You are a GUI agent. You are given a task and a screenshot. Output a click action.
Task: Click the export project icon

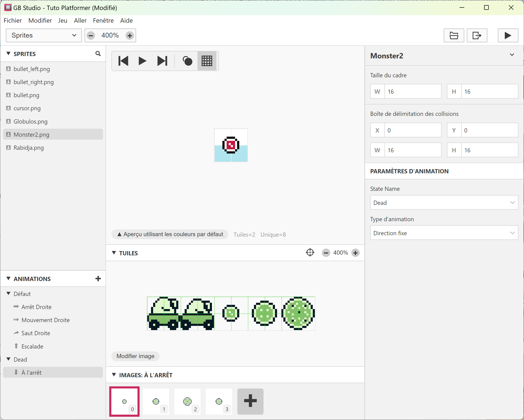point(477,36)
